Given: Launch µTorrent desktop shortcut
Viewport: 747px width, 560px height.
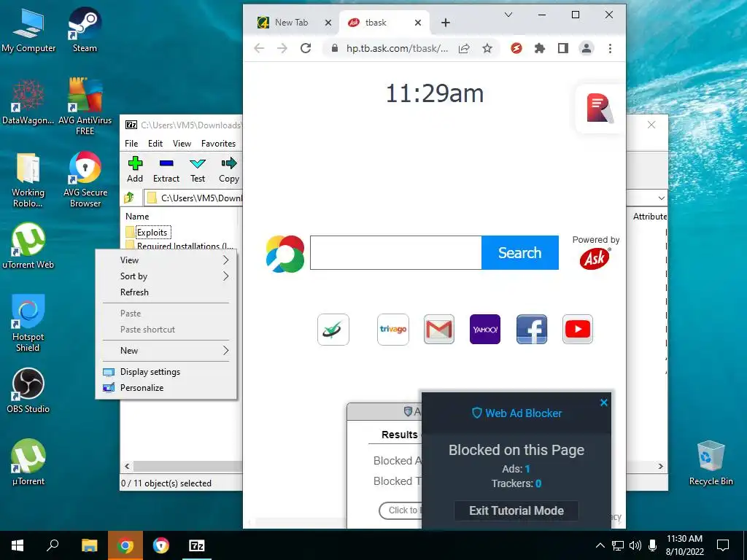Looking at the screenshot, I should tap(28, 462).
